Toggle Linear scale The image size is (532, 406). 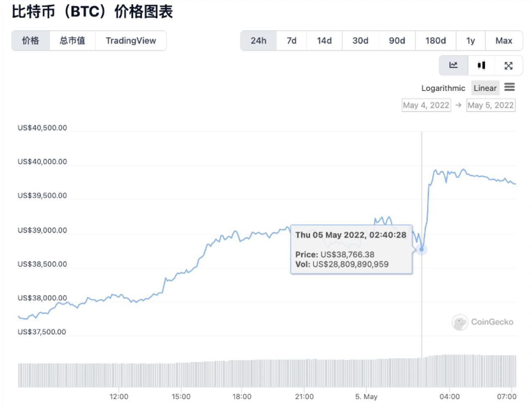[485, 88]
